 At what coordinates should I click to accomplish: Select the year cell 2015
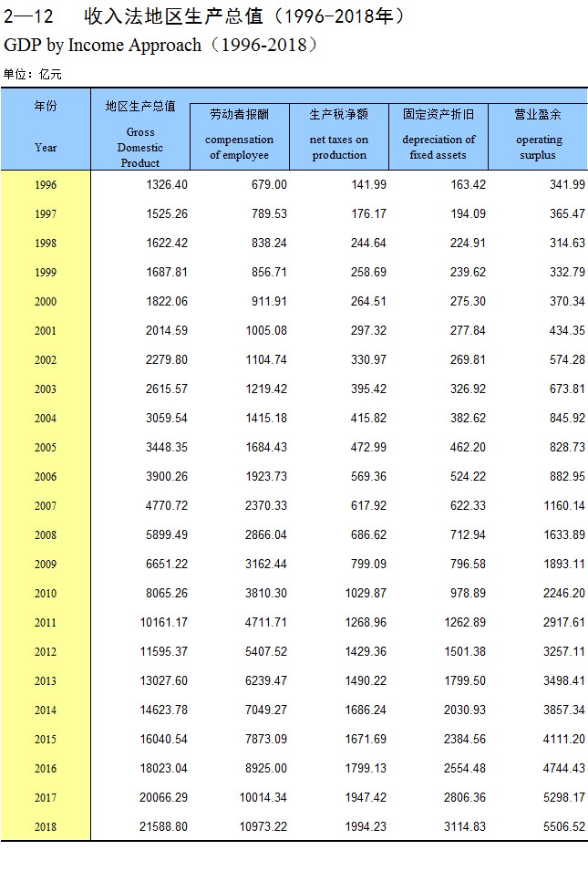coord(46,740)
